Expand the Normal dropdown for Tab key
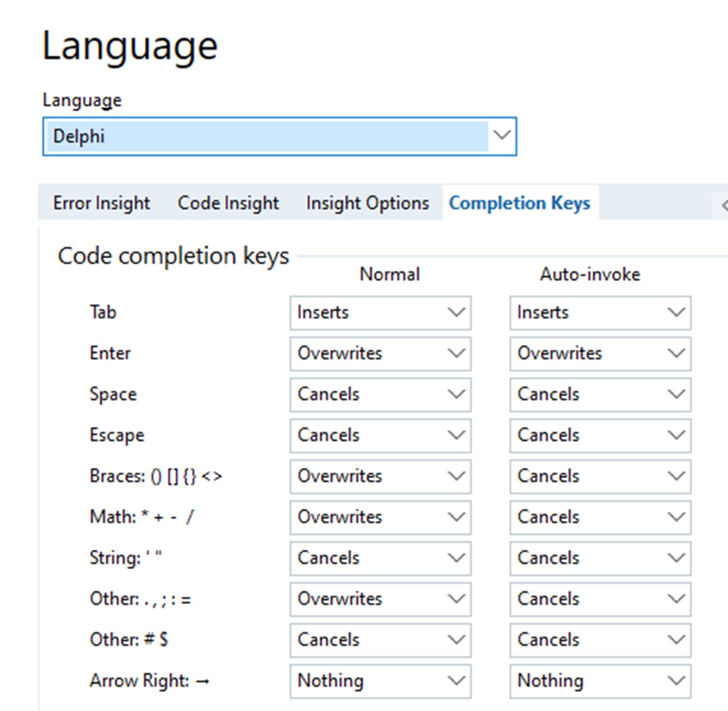Screen dimensions: 728x711 coord(380,312)
